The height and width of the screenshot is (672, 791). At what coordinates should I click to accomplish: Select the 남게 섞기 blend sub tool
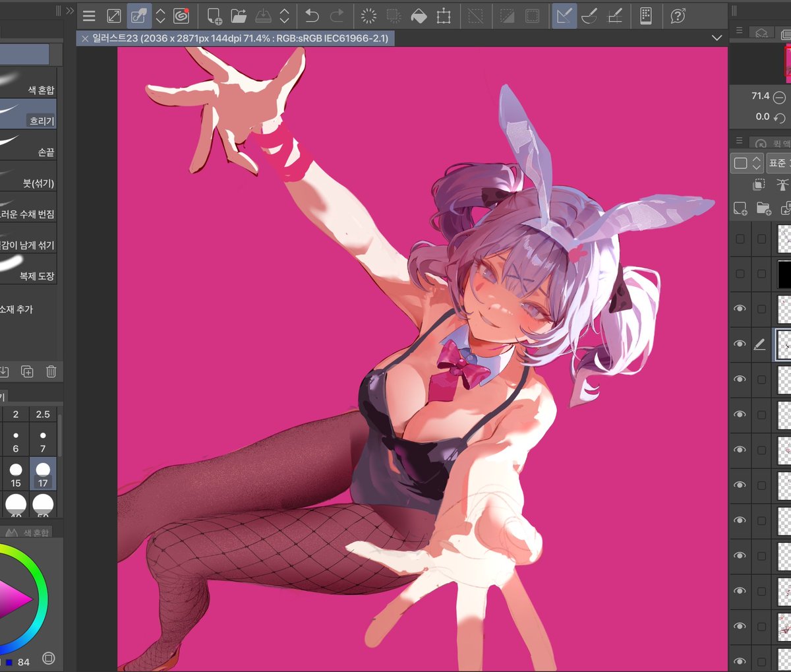pyautogui.click(x=28, y=237)
